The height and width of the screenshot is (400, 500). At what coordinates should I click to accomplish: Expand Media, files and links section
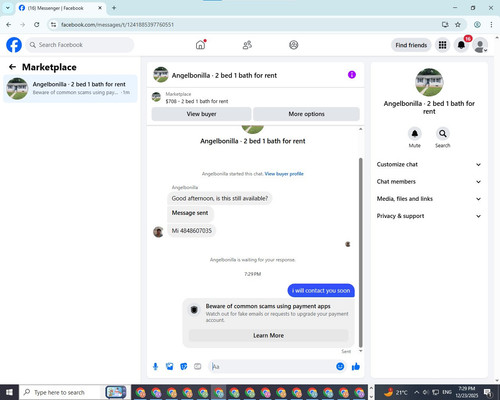point(429,199)
